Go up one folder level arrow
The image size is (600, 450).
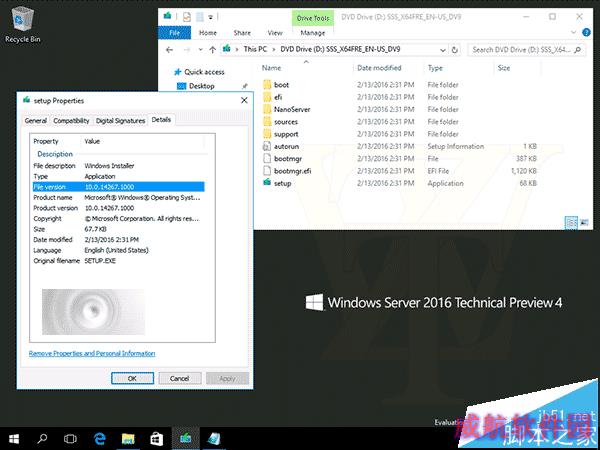[213, 50]
